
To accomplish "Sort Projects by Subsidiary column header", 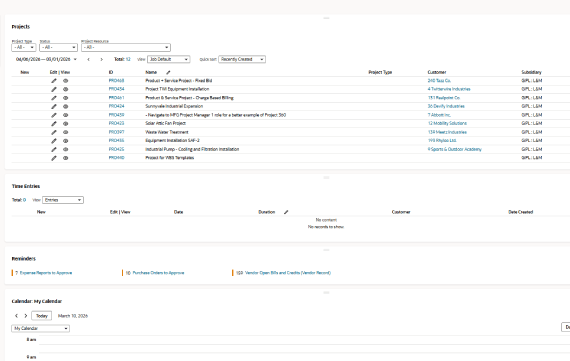I will point(531,72).
